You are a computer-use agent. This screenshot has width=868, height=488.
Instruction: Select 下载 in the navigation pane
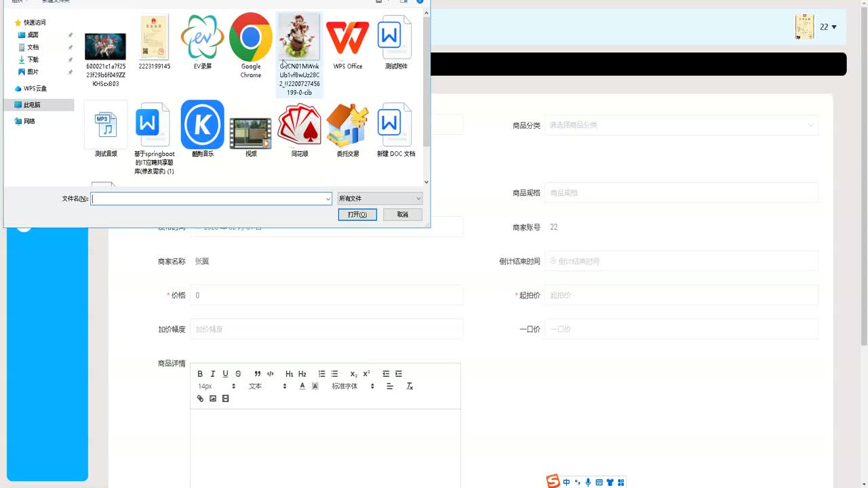(33, 60)
